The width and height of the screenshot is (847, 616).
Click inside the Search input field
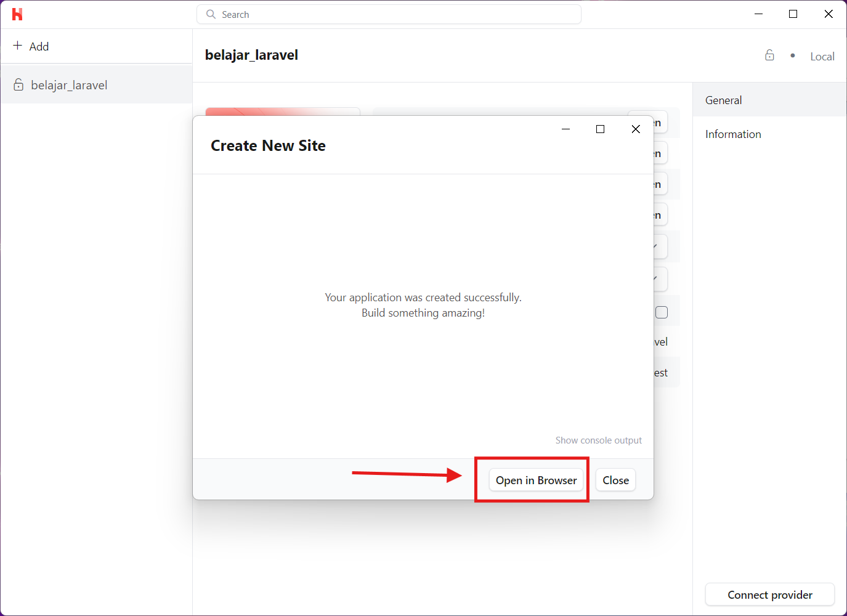pyautogui.click(x=388, y=14)
